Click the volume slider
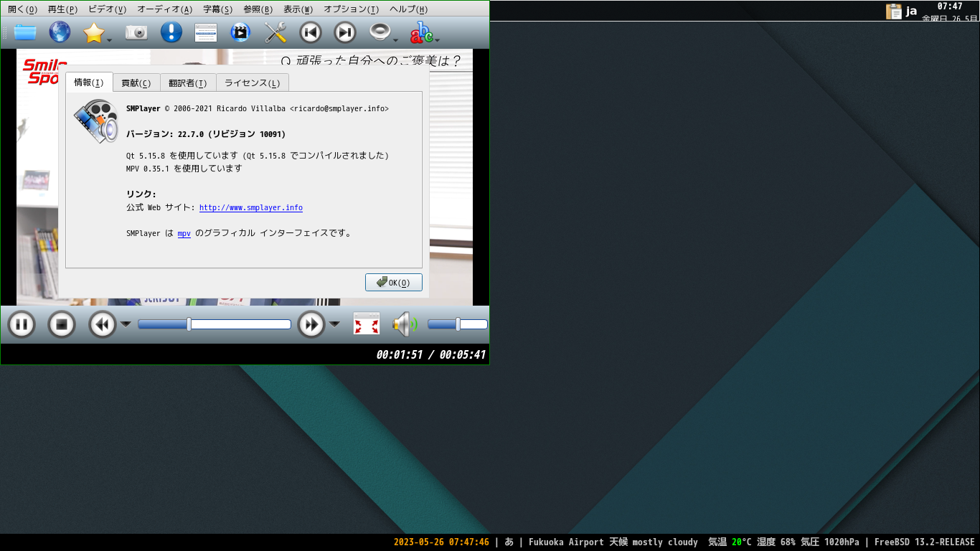 pyautogui.click(x=458, y=324)
